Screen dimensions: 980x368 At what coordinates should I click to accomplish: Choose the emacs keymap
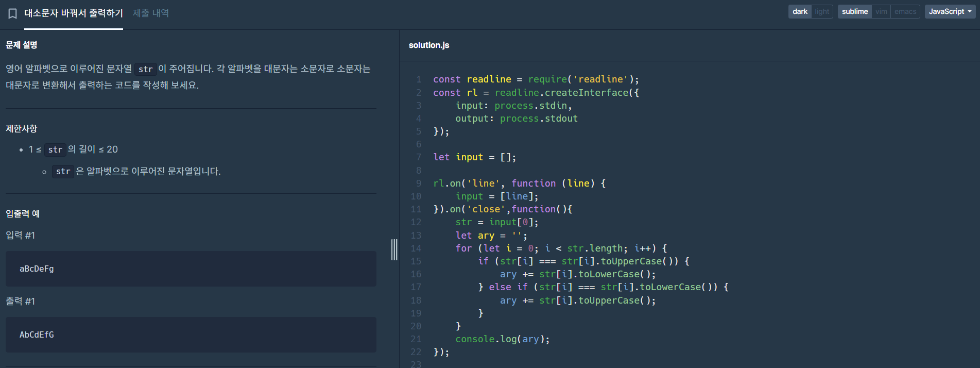coord(905,11)
